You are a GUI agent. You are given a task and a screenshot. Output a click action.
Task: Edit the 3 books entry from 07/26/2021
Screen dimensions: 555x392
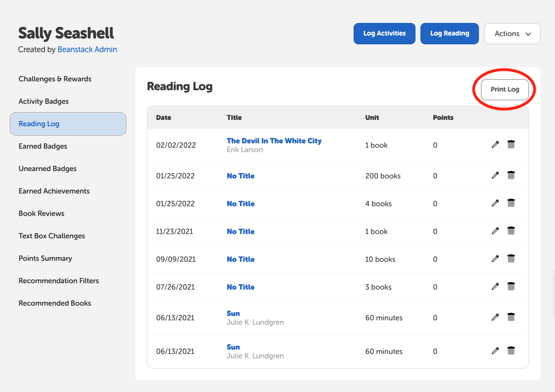(x=495, y=286)
